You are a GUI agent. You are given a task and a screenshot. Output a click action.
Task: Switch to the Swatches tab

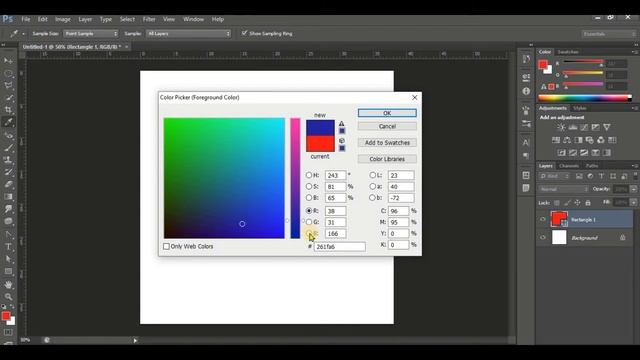(568, 52)
